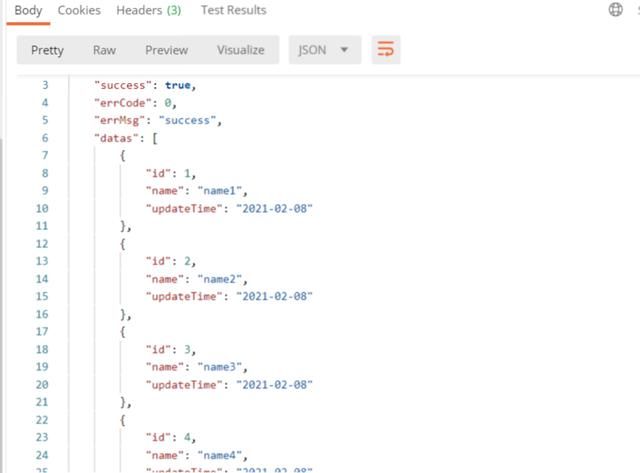640x473 pixels.
Task: Switch to the Body tab
Action: [x=28, y=10]
